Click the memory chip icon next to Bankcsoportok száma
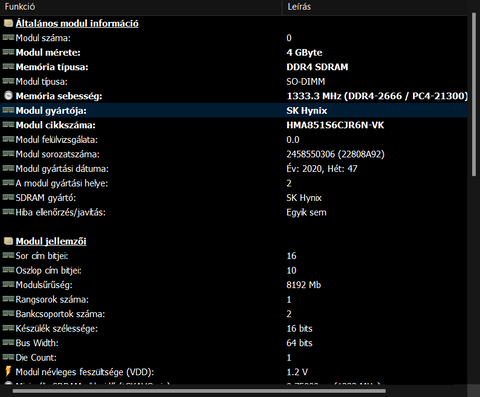This screenshot has height=397, width=480. point(8,313)
